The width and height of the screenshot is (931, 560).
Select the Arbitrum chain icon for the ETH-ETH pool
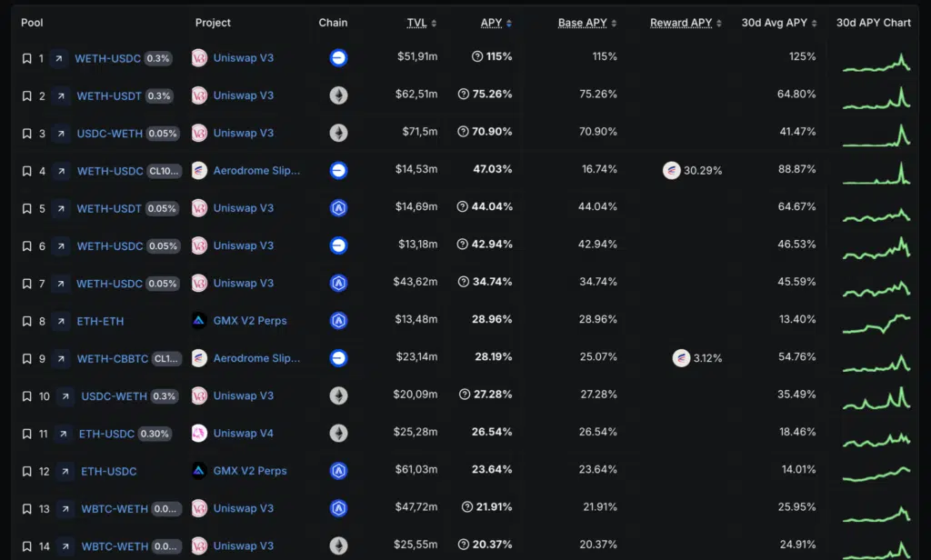point(337,320)
